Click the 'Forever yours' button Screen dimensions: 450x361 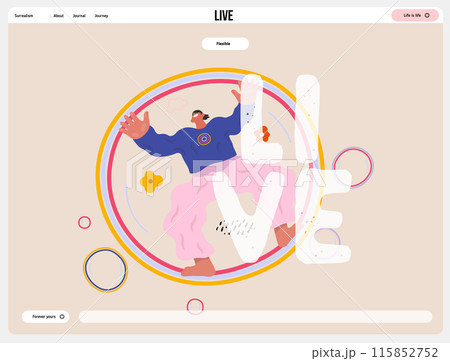46,317
